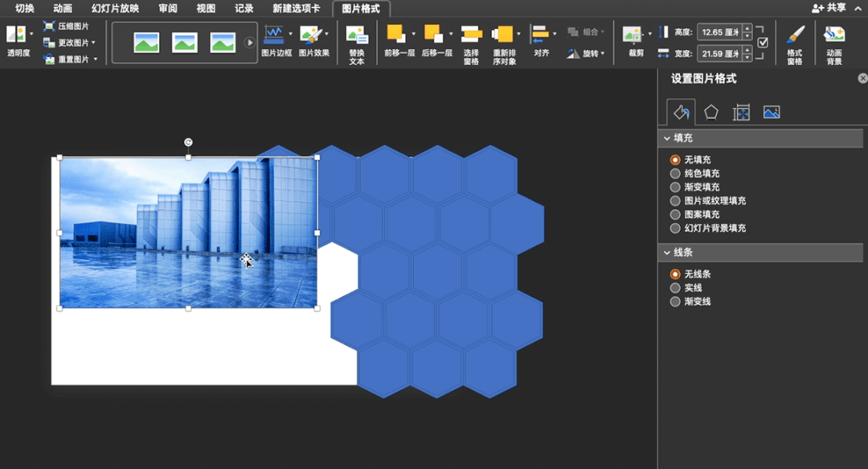Open the 透明度 transparency tool
Viewport: 868px width, 469px height.
[x=18, y=41]
